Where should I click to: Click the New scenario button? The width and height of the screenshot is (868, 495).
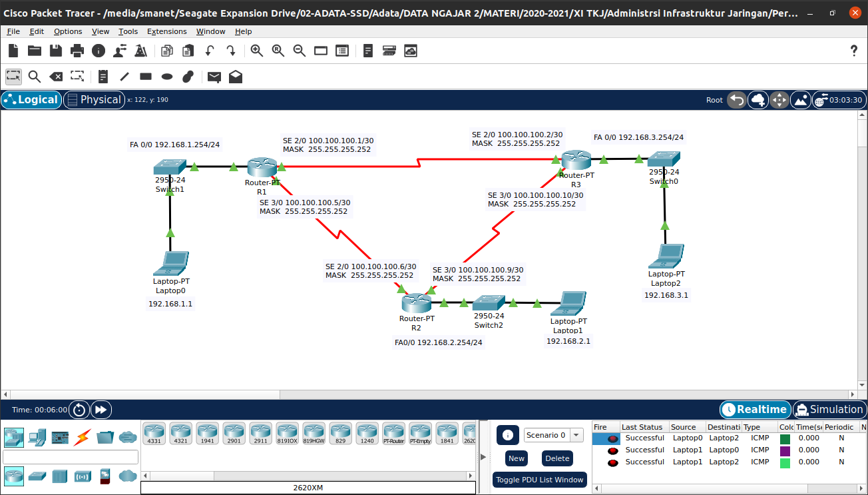(x=517, y=458)
